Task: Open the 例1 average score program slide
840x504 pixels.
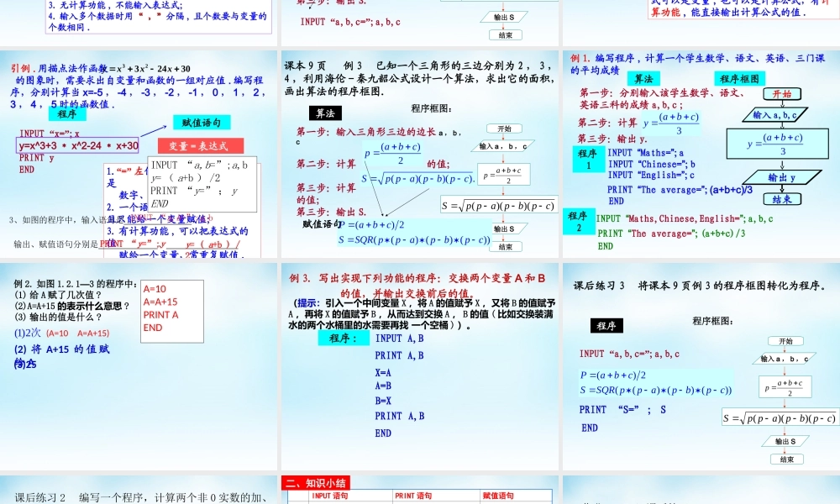Action: pos(701,155)
